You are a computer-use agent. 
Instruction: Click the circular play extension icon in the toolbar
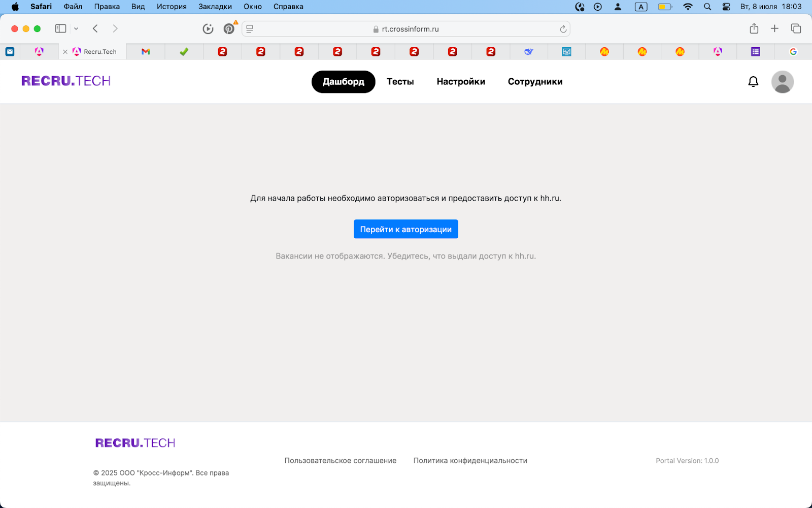tap(208, 29)
